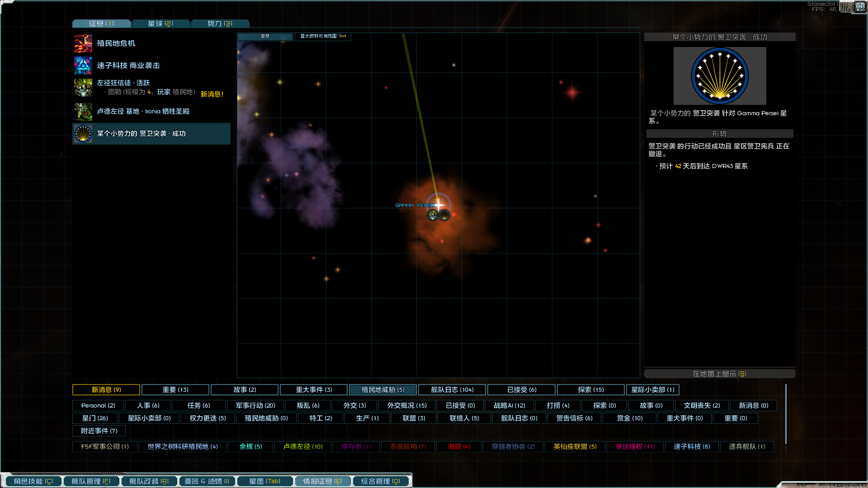Filter by 辛达强权 (11) faction
This screenshot has height=488, width=868.
(635, 446)
